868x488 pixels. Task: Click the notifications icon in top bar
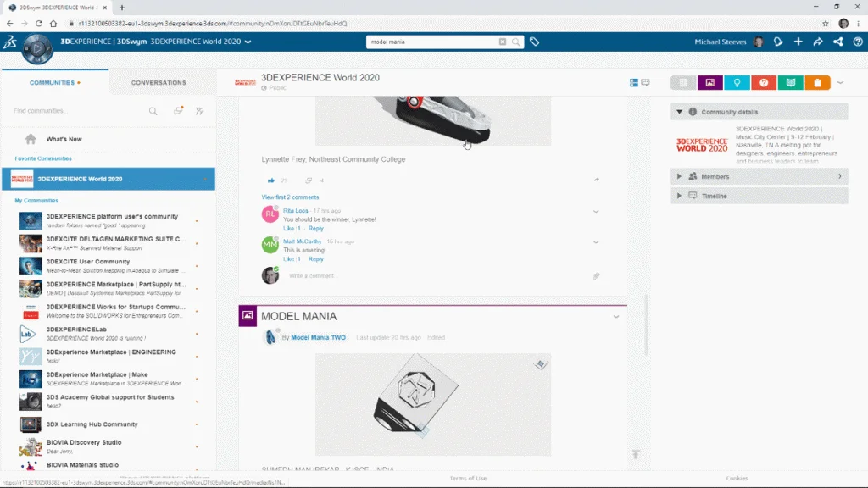pos(778,42)
